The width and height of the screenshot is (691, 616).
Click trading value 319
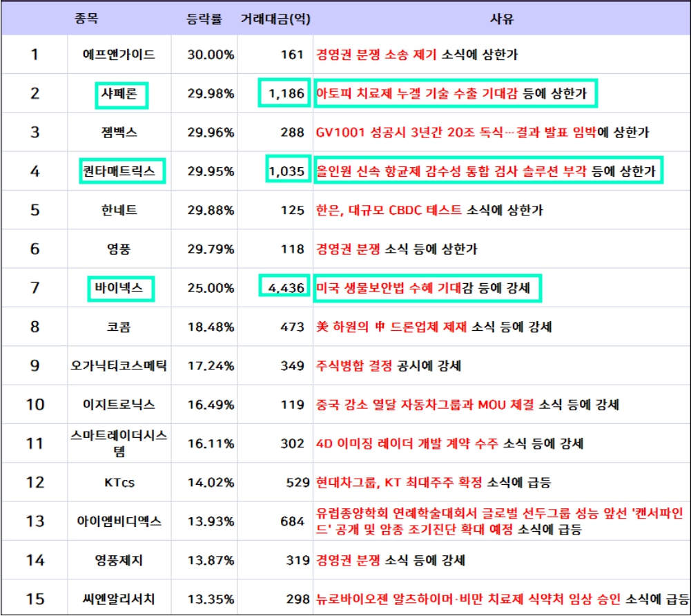pos(298,561)
